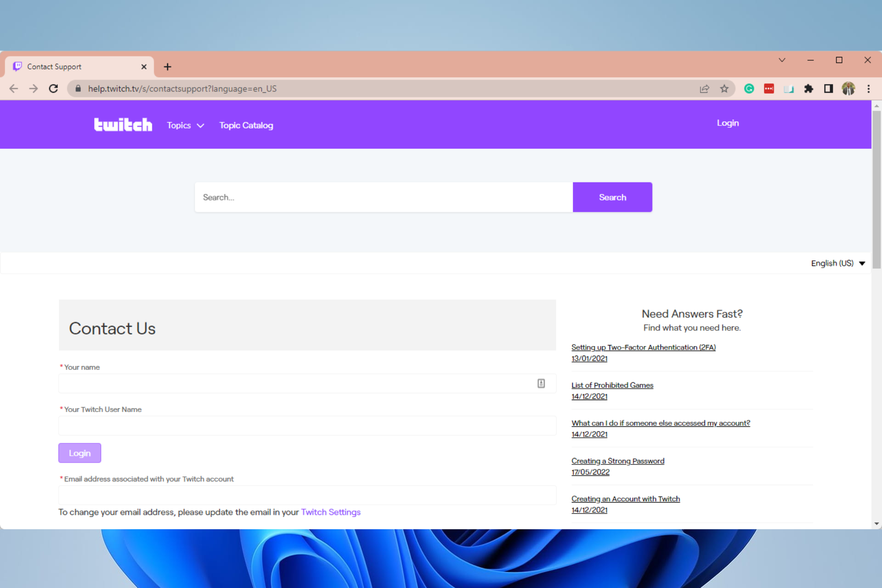Open the extensions puzzle piece menu

(x=808, y=89)
